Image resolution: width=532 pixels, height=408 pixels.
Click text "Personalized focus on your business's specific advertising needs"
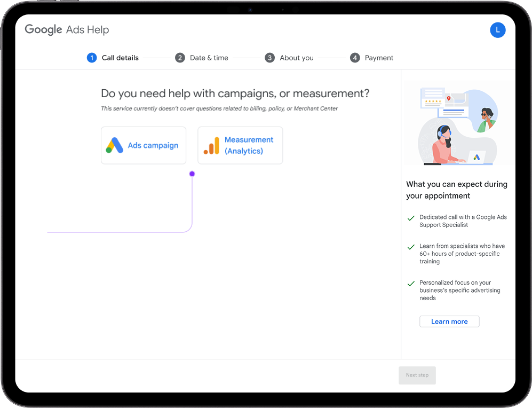point(460,290)
